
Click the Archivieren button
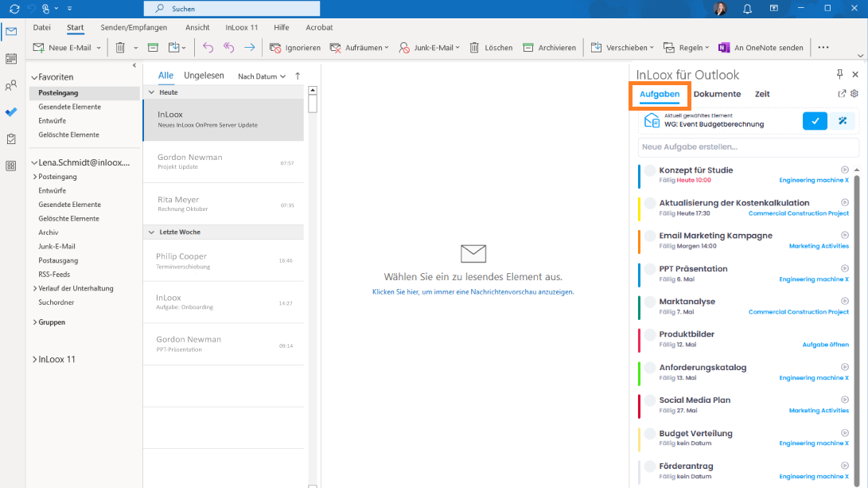[550, 48]
